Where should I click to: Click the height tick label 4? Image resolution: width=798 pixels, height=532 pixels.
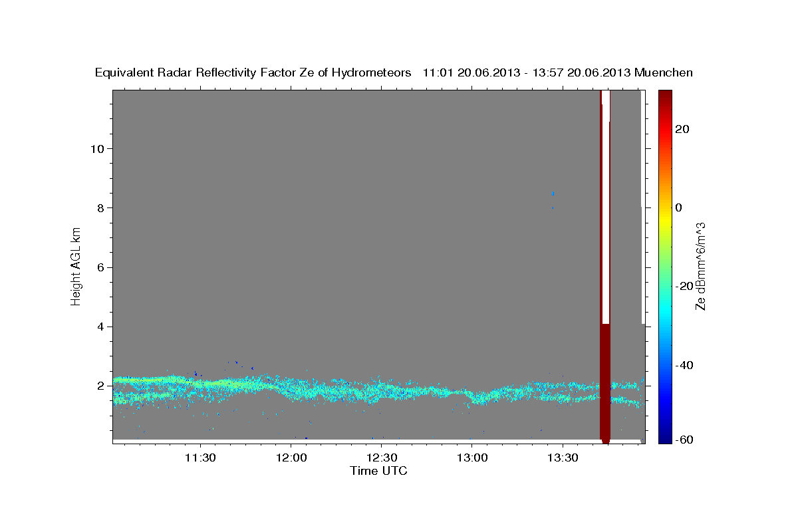pyautogui.click(x=100, y=327)
